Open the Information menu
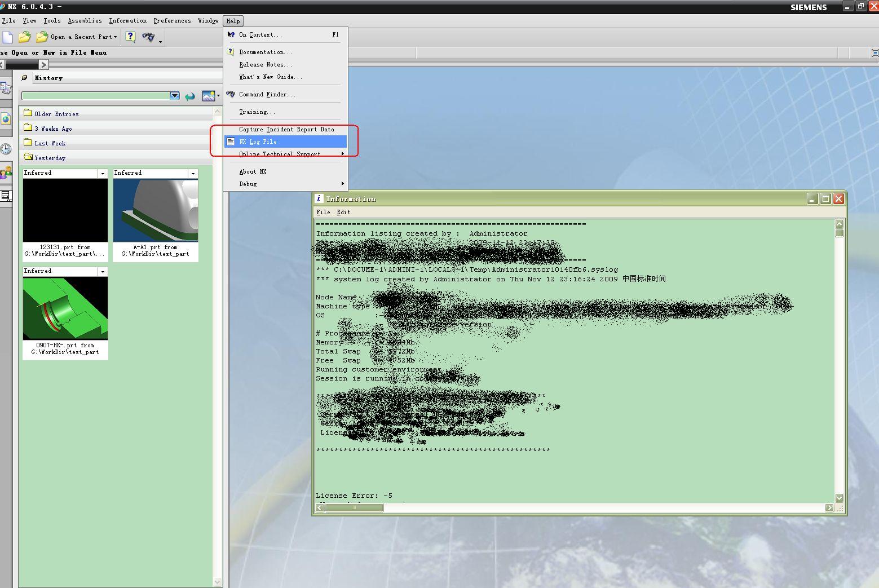879x588 pixels. tap(128, 21)
